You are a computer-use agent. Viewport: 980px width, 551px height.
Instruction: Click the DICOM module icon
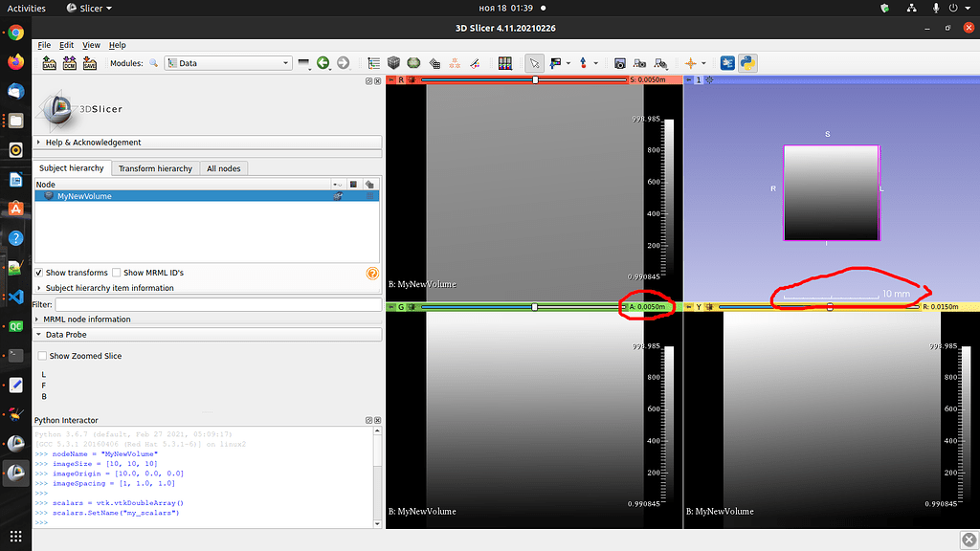pos(69,63)
